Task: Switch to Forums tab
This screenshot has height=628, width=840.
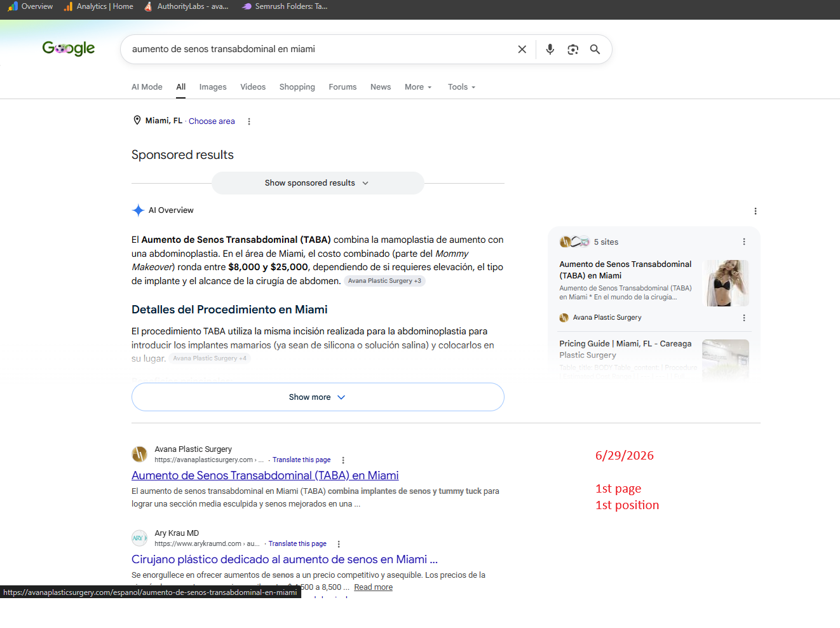Action: point(342,87)
